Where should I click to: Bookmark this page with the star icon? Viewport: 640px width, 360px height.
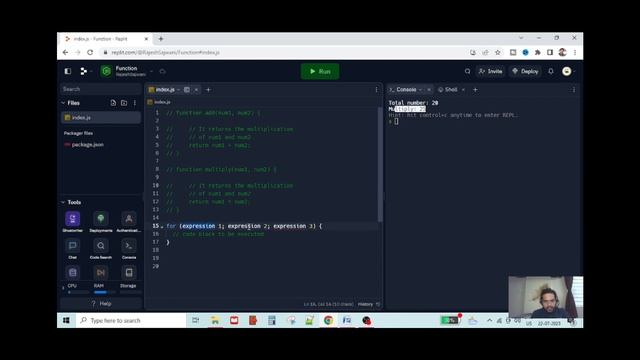pos(498,52)
